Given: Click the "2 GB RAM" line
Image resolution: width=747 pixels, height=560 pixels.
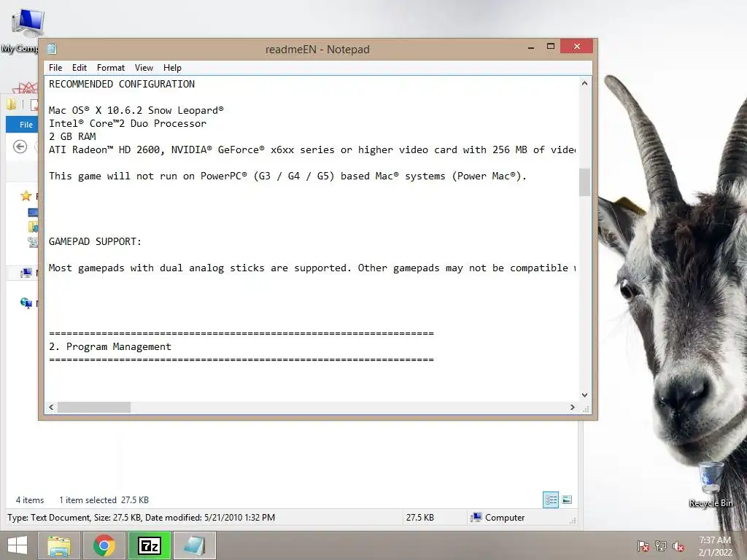Looking at the screenshot, I should point(72,136).
